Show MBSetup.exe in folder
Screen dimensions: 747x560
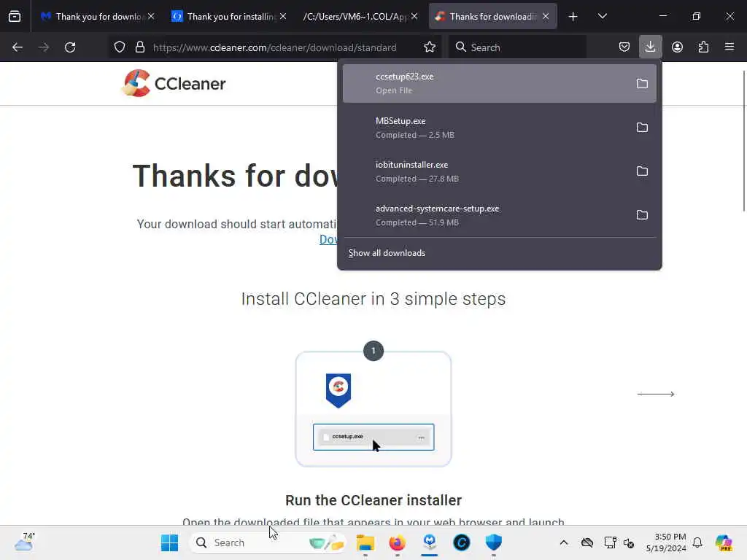tap(642, 128)
